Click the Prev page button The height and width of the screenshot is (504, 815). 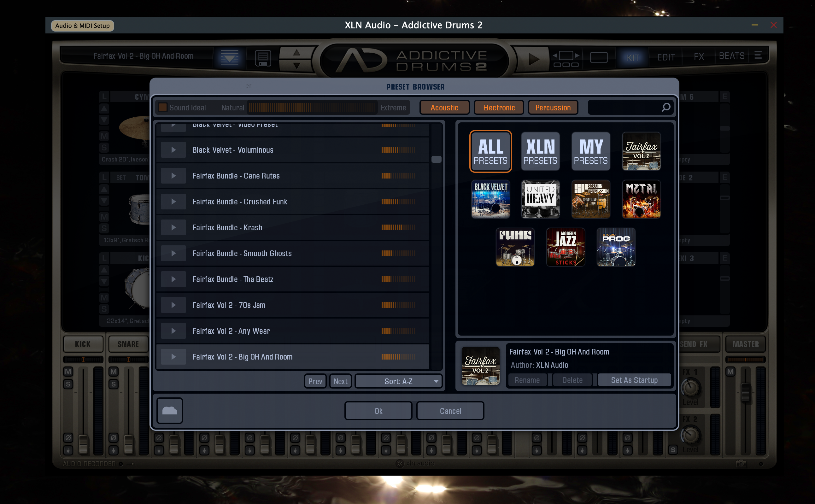coord(315,381)
